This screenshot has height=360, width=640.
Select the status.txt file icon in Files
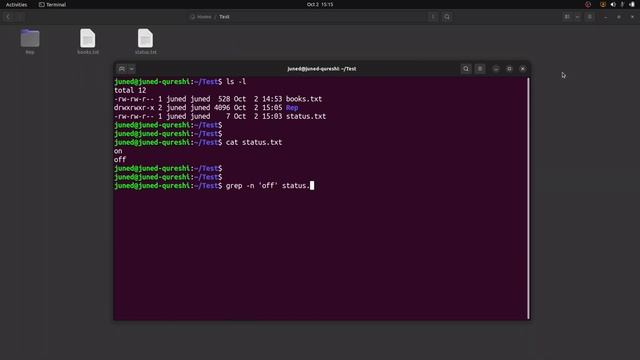click(145, 39)
